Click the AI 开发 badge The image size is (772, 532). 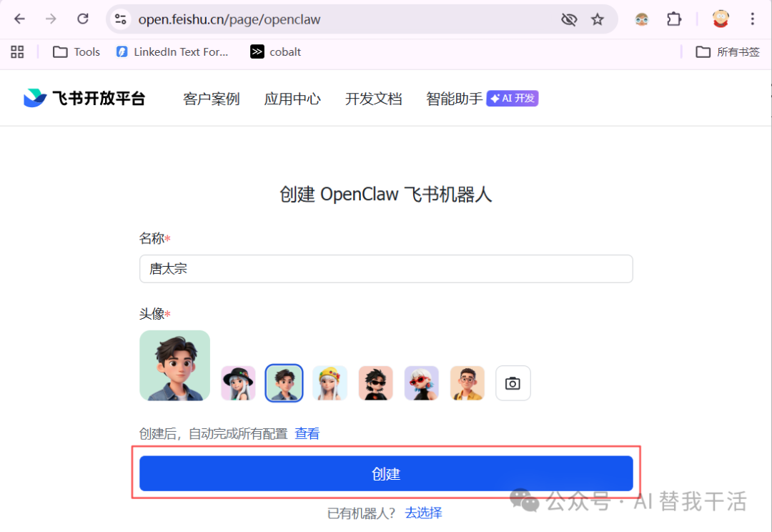click(x=513, y=98)
